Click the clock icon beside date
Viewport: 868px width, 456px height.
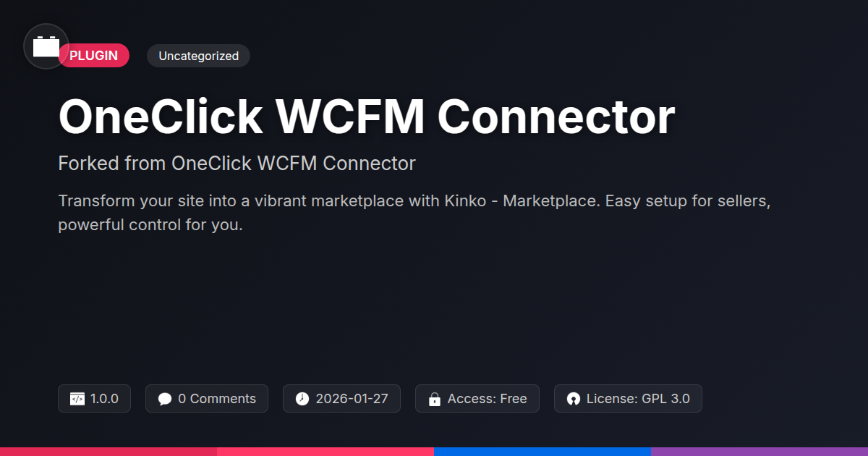click(x=302, y=399)
